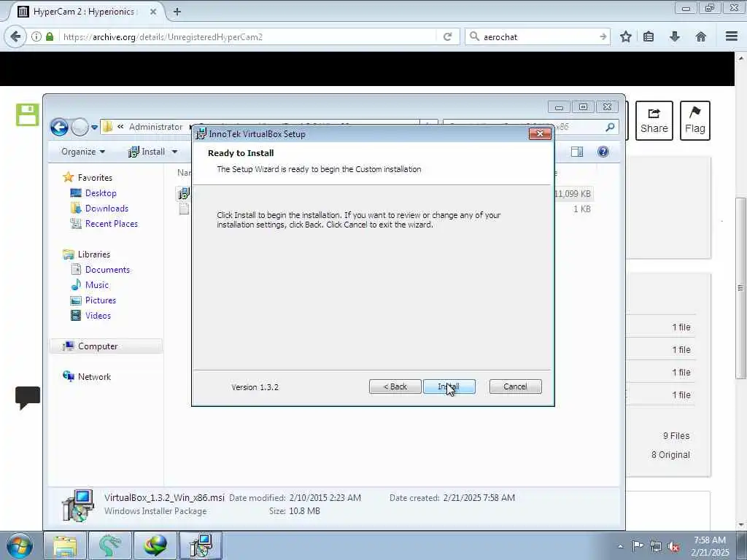Viewport: 747px width, 560px height.
Task: Toggle the Explorer preview pane icon
Action: coord(577,152)
